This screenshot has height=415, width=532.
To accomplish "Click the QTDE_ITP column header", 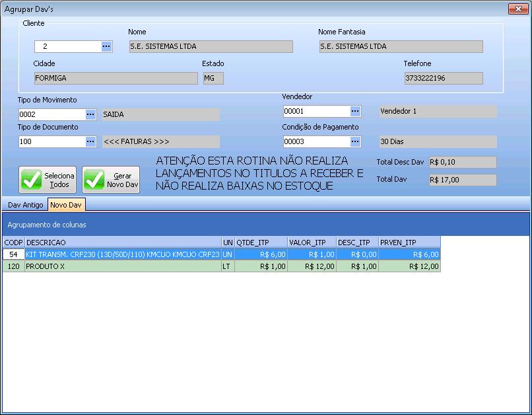I will 261,243.
